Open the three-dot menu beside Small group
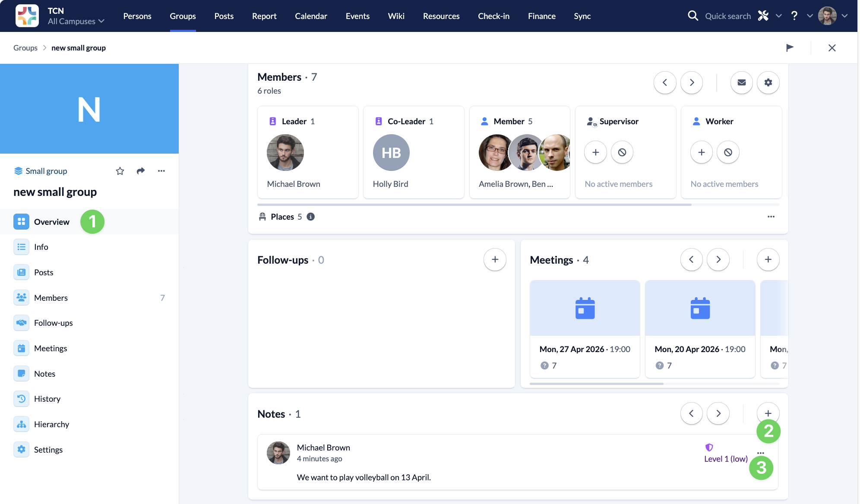 click(161, 171)
